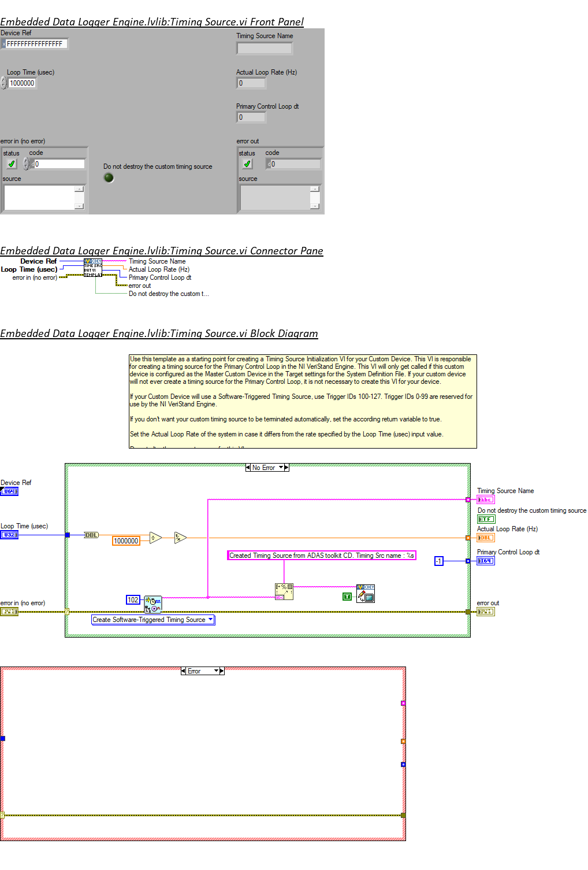Click the yellow template instructions comment
This screenshot has height=870, width=588.
coord(303,401)
